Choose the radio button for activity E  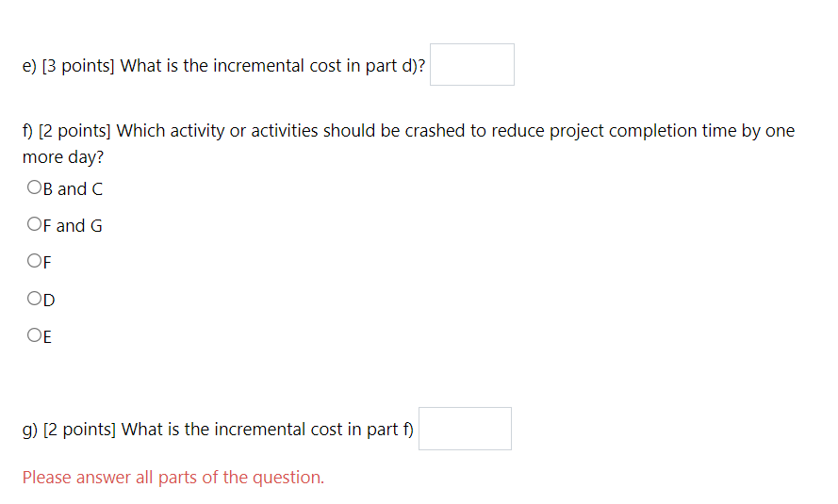pos(34,334)
